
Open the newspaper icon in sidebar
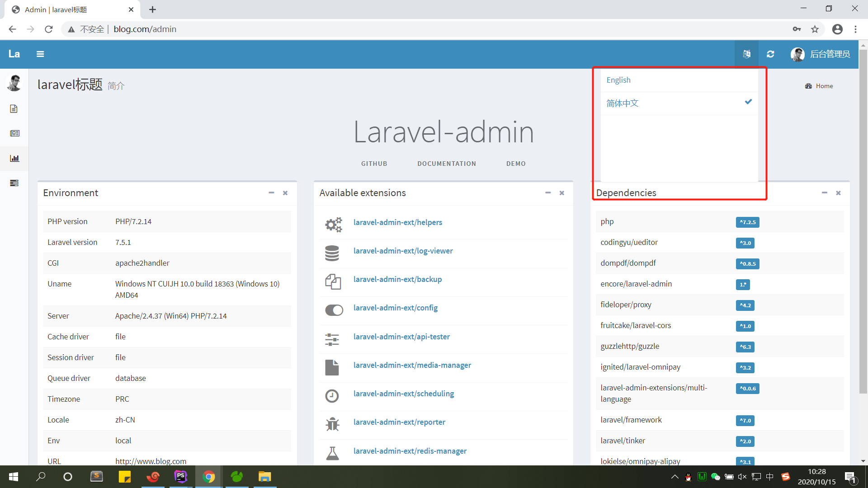[14, 133]
